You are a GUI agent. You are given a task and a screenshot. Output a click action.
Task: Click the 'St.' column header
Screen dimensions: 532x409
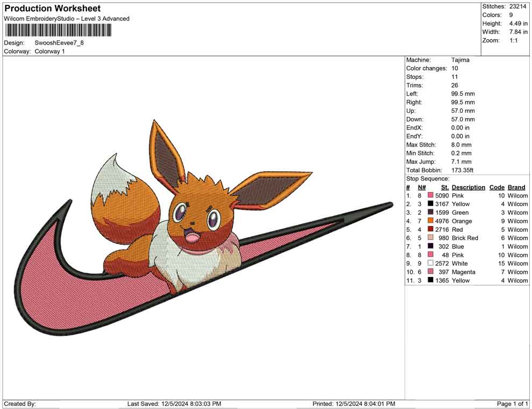(445, 187)
